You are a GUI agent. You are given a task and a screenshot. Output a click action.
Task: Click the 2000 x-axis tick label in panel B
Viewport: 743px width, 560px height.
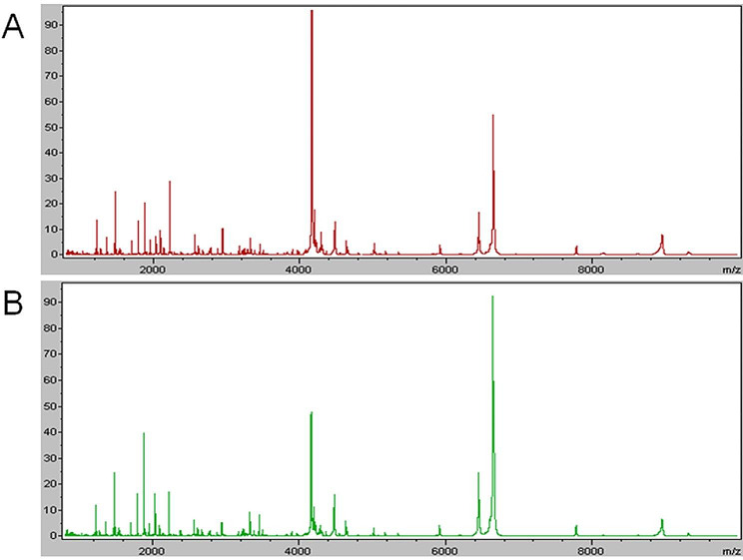click(x=153, y=551)
